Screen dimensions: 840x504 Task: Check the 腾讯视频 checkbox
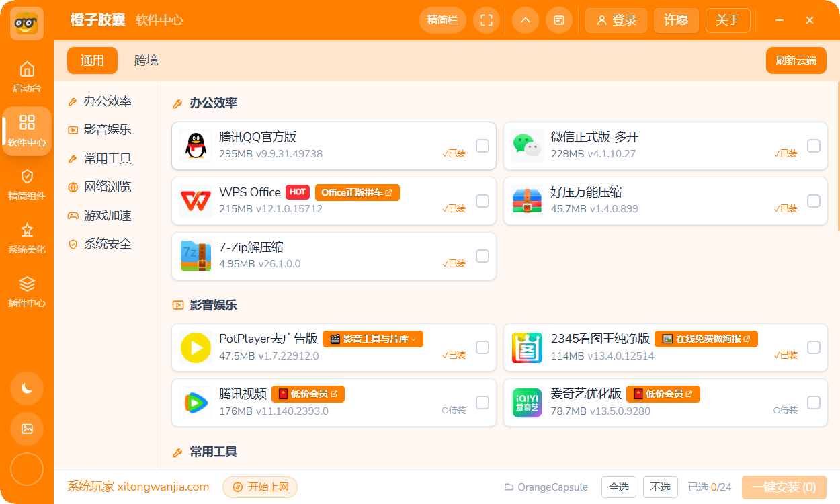coord(482,402)
